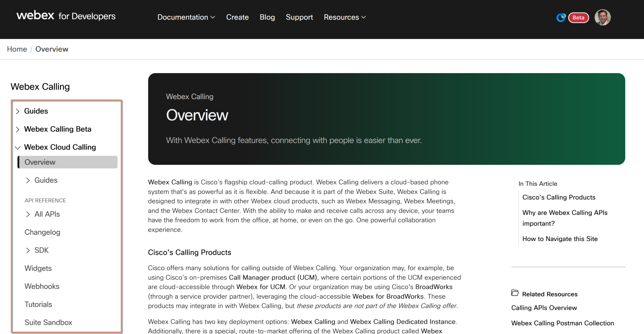644x334 pixels.
Task: Click the Overview breadcrumb
Action: pos(52,49)
